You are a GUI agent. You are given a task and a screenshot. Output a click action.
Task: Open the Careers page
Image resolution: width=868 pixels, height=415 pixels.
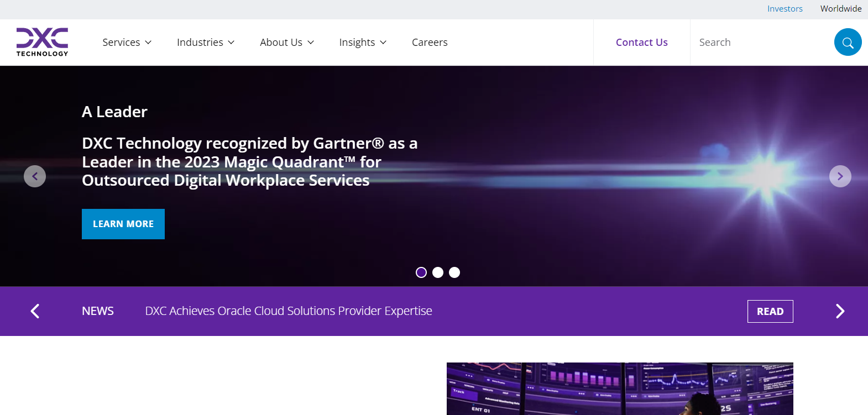tap(430, 43)
